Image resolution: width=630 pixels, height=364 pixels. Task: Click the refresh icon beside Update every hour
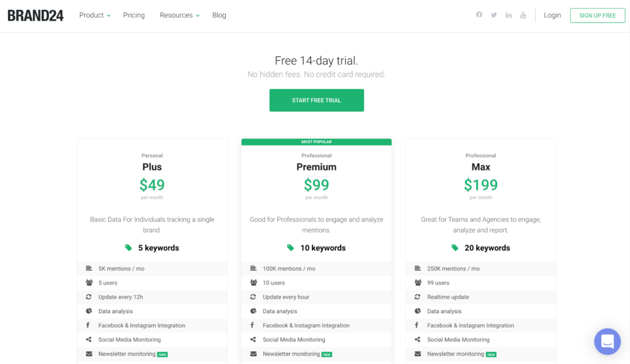coord(253,297)
